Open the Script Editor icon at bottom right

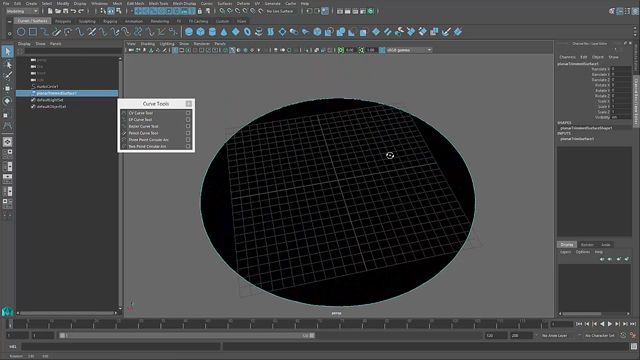[x=634, y=347]
